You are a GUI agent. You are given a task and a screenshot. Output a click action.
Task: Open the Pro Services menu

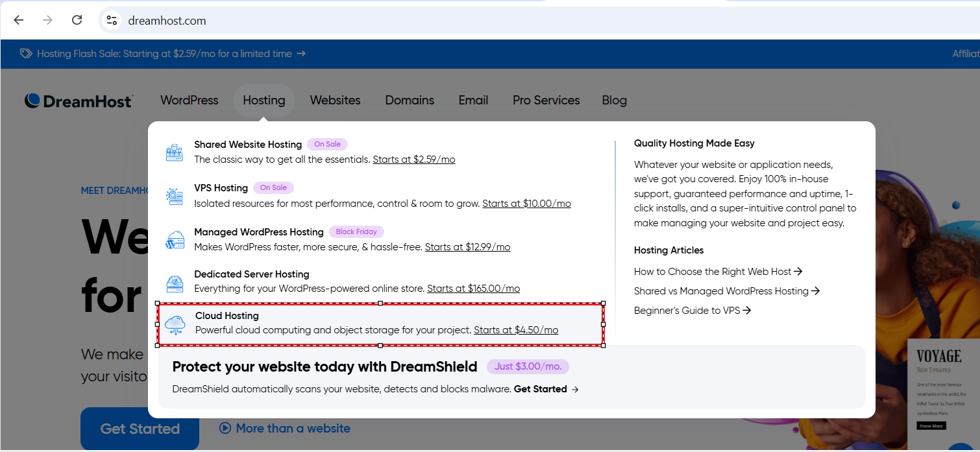click(x=546, y=101)
